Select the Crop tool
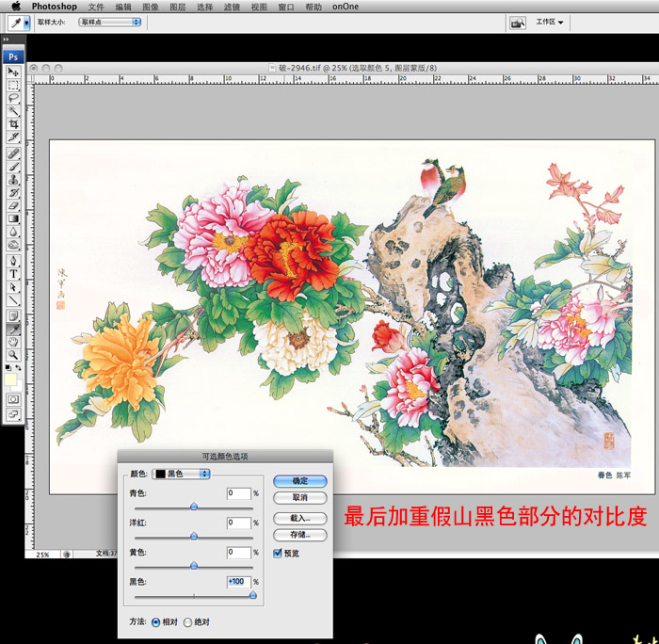659x644 pixels. [13, 124]
